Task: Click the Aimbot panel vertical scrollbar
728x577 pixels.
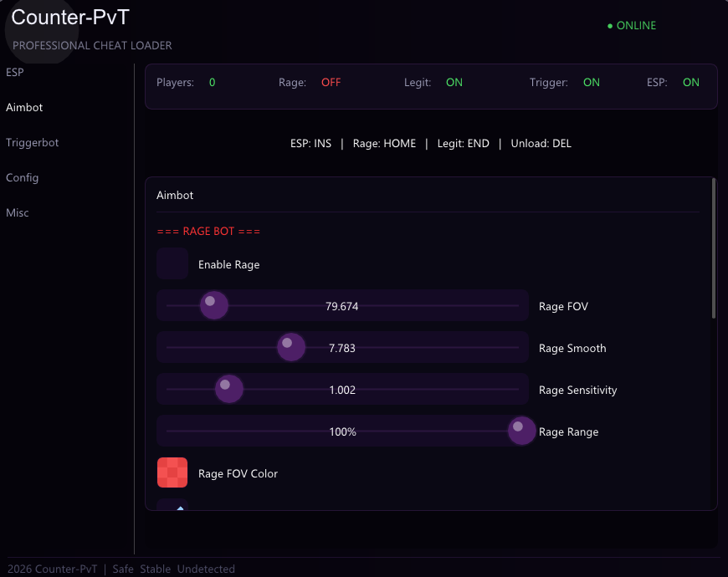Action: (x=714, y=248)
